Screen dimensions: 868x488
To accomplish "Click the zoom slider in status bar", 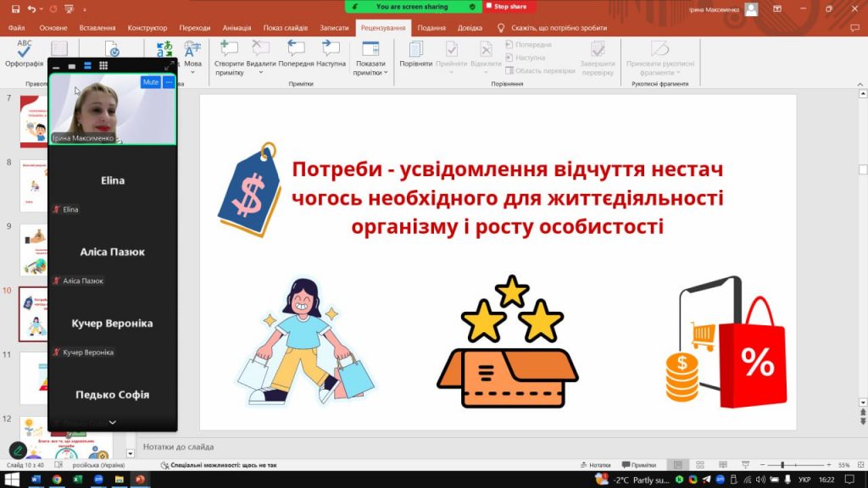I will click(793, 465).
